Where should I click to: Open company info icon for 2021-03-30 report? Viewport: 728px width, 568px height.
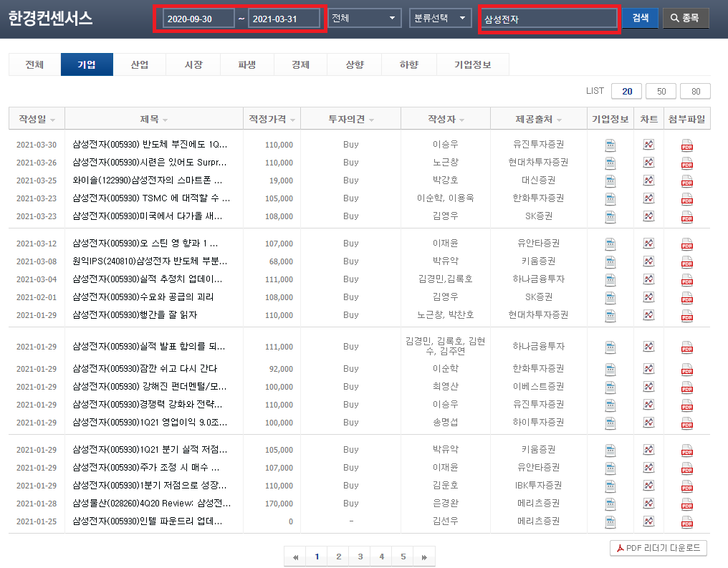[610, 145]
